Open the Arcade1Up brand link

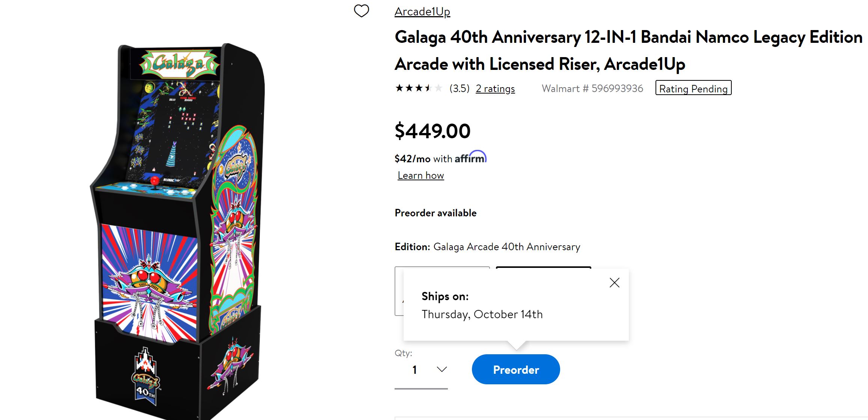(422, 12)
